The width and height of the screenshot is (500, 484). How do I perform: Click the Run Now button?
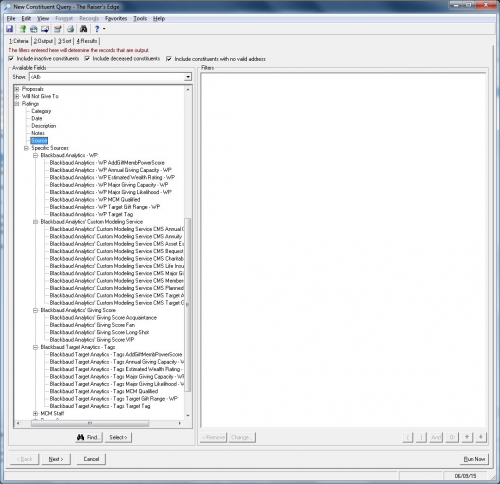474,459
